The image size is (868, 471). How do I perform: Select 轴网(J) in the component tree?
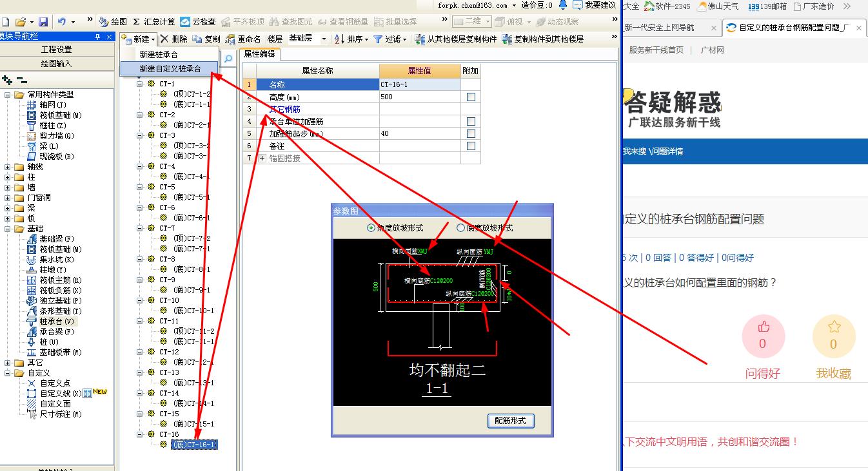tap(47, 105)
